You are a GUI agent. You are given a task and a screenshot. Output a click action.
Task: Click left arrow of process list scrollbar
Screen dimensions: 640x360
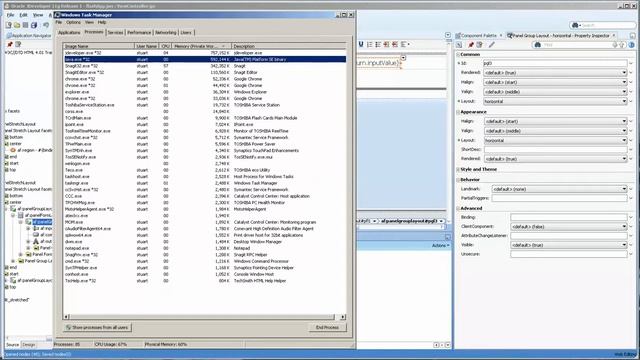tap(67, 317)
